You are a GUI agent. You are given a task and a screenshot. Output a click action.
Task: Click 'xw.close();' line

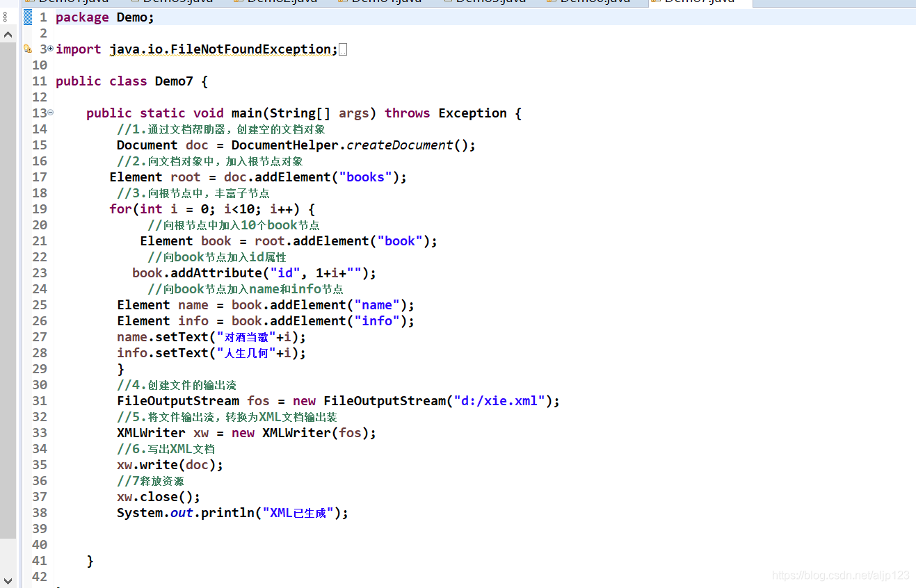[x=159, y=497]
